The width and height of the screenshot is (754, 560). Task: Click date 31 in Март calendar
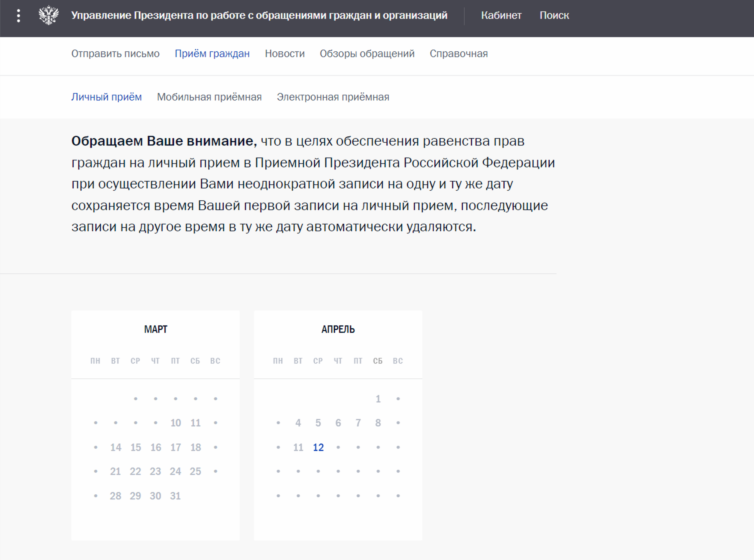(x=176, y=496)
